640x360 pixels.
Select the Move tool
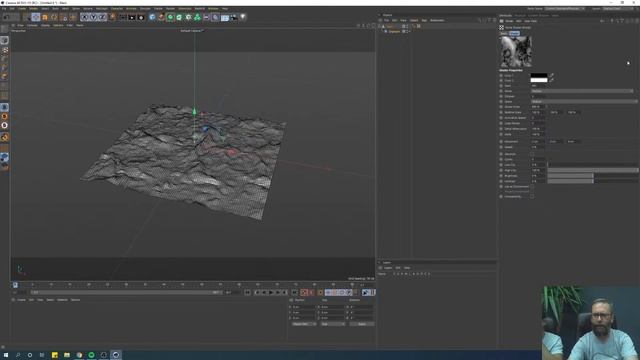pyautogui.click(x=36, y=17)
